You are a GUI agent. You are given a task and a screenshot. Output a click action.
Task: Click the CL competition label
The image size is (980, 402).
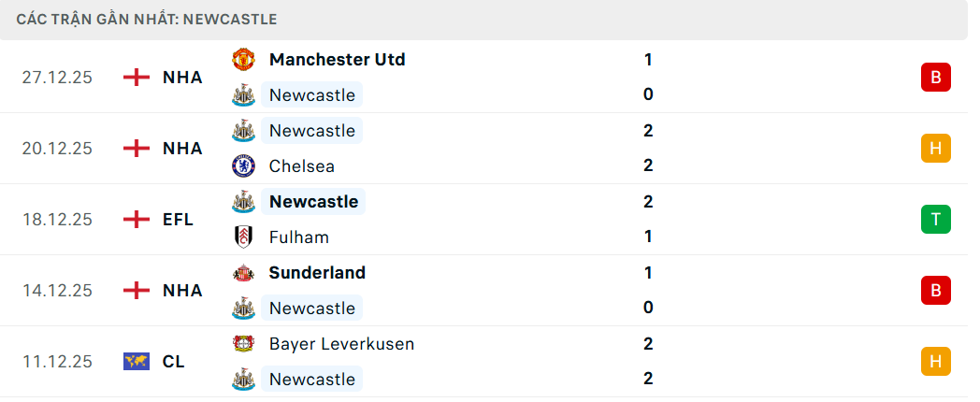(174, 362)
